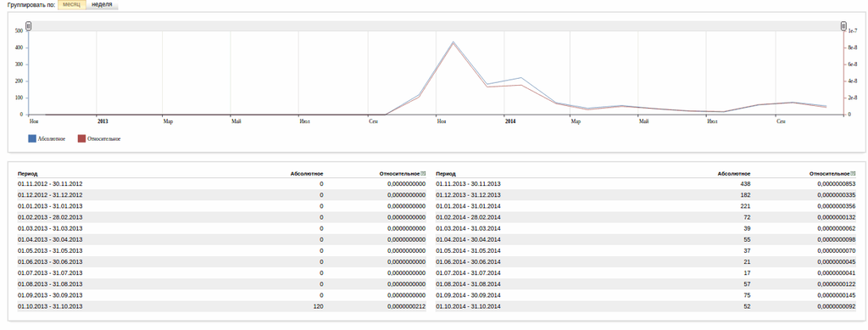The width and height of the screenshot is (868, 330).
Task: Group data by месяц
Action: (x=72, y=4)
